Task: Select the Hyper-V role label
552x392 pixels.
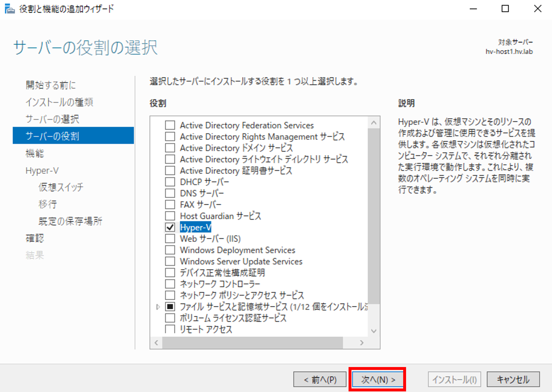Action: (195, 227)
